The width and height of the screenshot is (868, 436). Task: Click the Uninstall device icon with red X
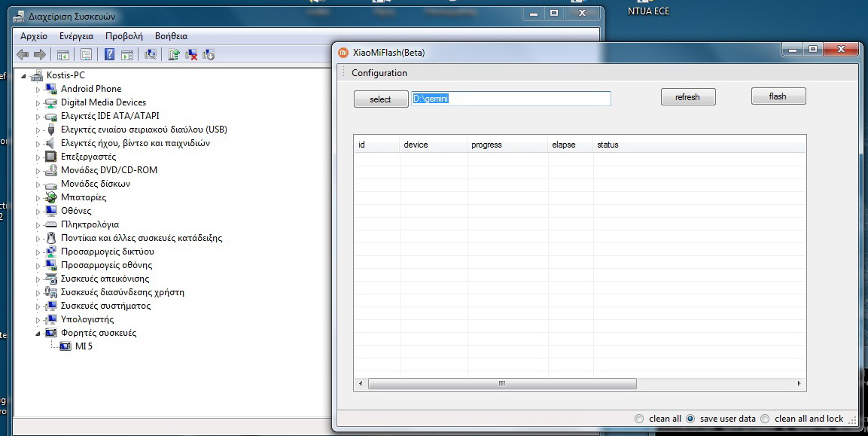(191, 54)
